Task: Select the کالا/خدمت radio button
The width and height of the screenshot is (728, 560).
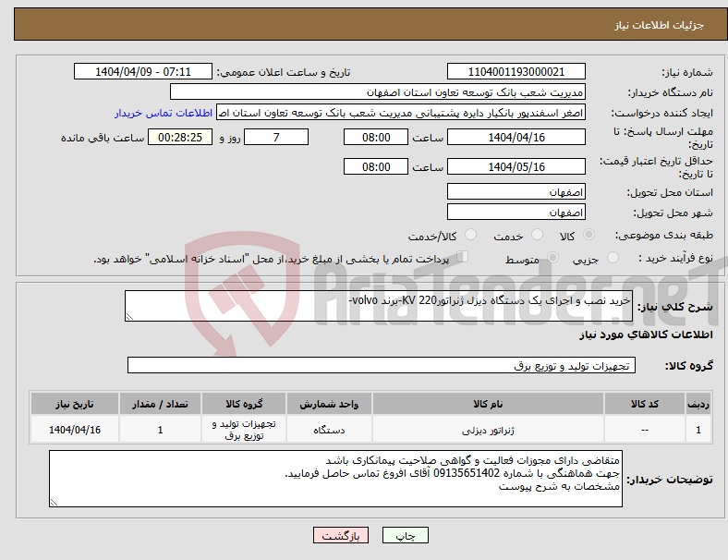Action: click(x=470, y=235)
